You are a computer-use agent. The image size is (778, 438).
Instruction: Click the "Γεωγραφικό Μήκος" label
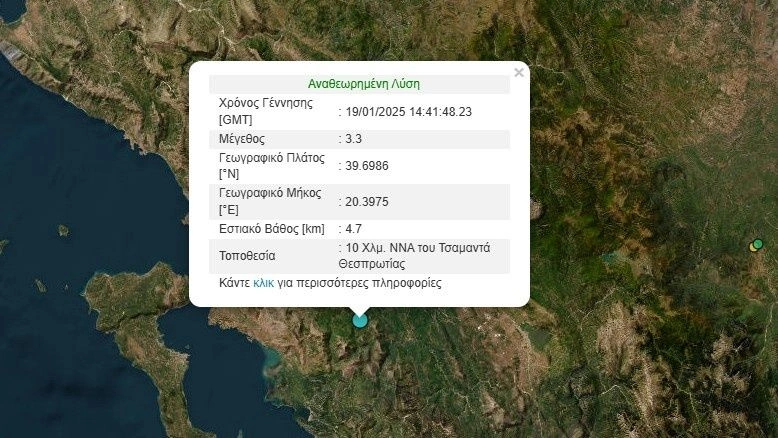[x=270, y=194]
